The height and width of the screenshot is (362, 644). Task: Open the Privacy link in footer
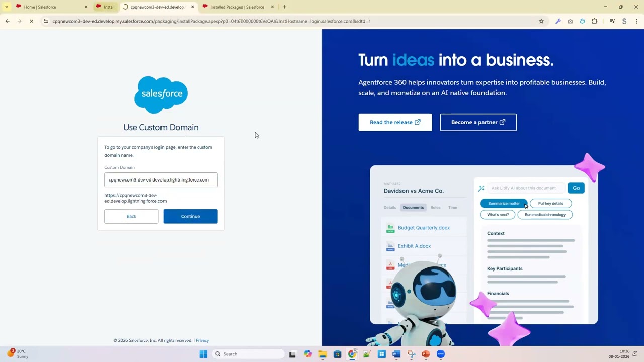(x=202, y=340)
